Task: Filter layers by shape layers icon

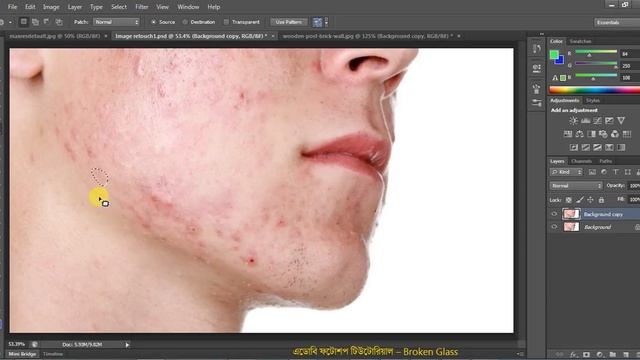Action: click(x=627, y=172)
